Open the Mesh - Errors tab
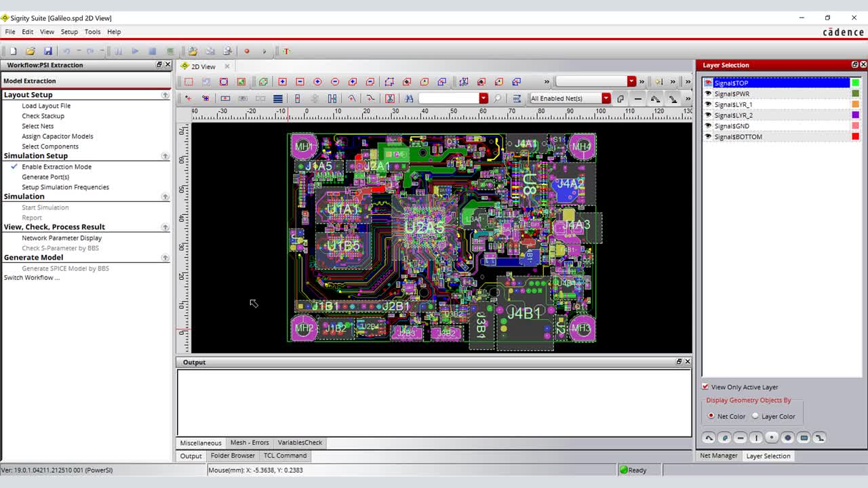Screen dimensions: 868x488 (x=250, y=443)
